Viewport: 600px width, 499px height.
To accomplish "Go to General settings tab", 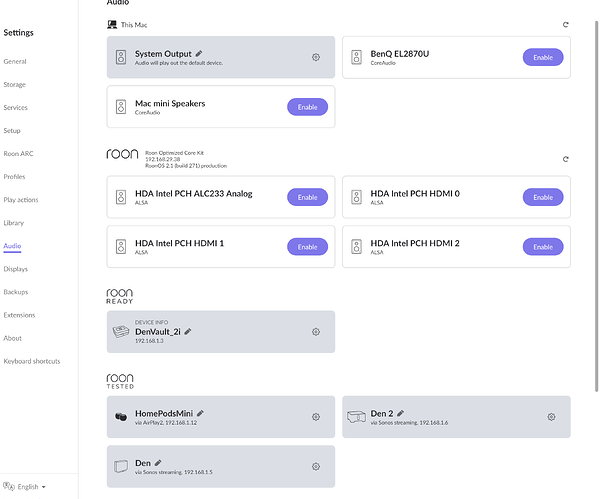I will (15, 61).
